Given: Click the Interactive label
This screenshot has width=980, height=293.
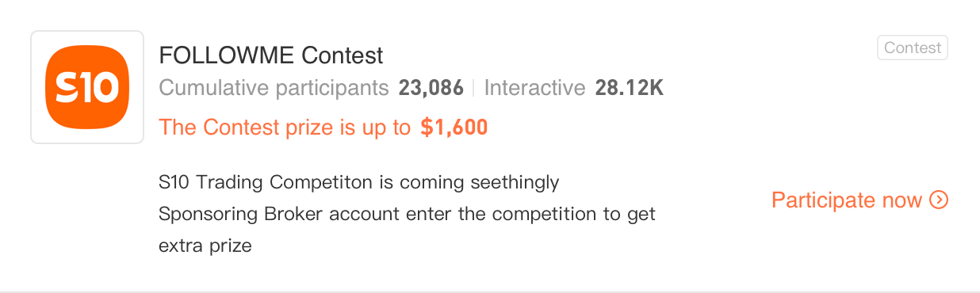Looking at the screenshot, I should (534, 88).
